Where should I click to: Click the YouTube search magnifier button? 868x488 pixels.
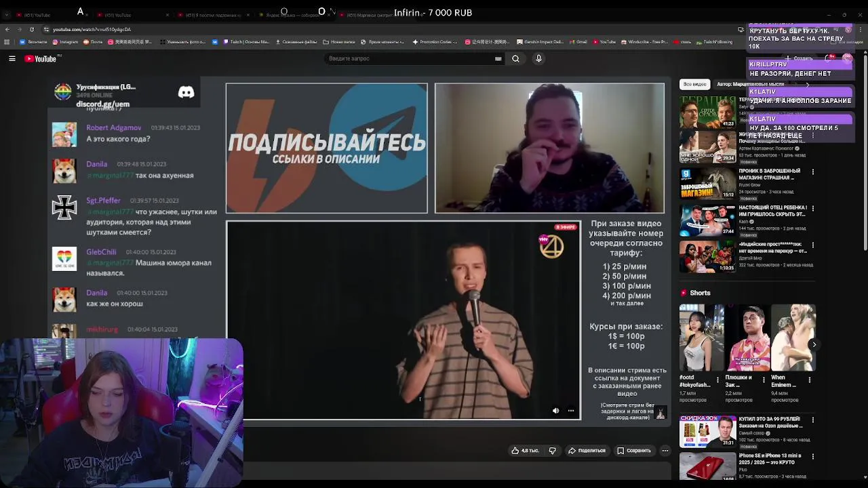[x=515, y=59]
